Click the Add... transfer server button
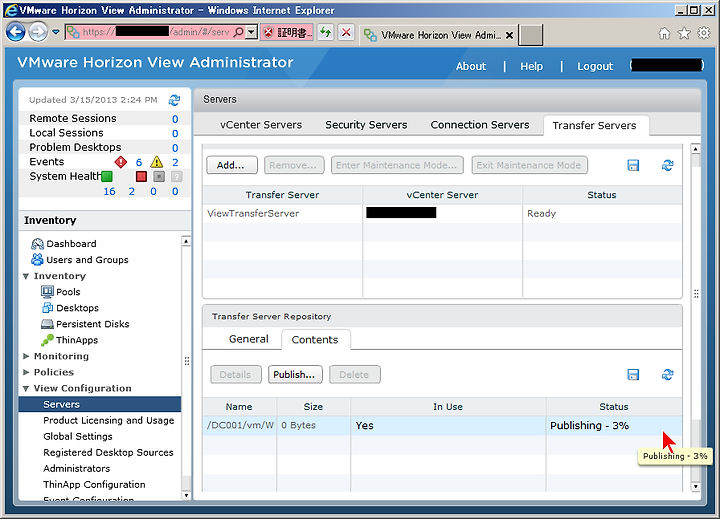This screenshot has width=720, height=519. pyautogui.click(x=231, y=165)
